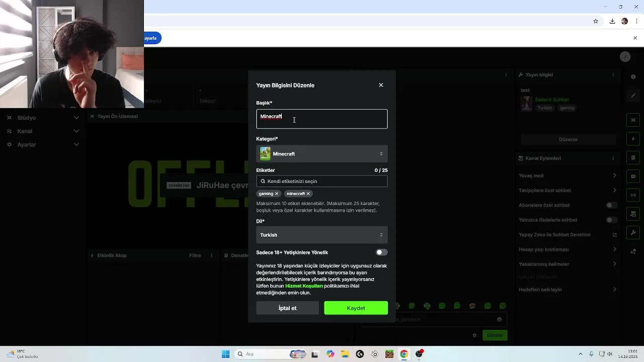Click the chat bubble icon in right toolbar

pyautogui.click(x=633, y=176)
